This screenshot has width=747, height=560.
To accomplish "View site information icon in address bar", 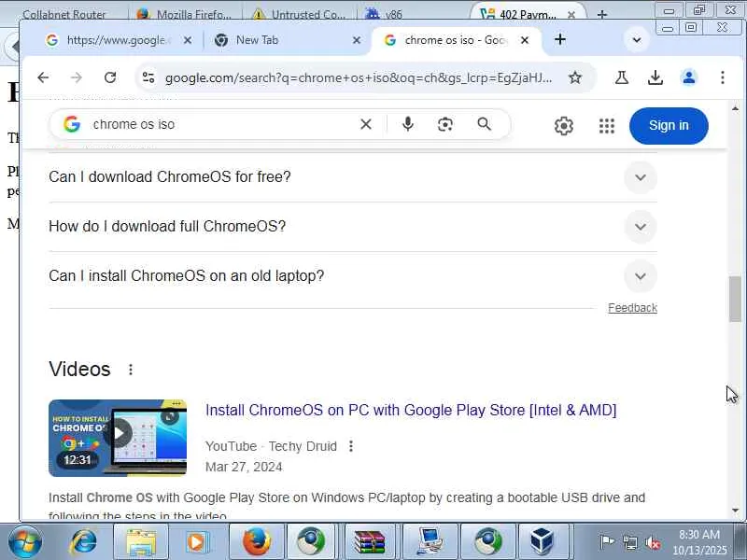I will [x=148, y=77].
